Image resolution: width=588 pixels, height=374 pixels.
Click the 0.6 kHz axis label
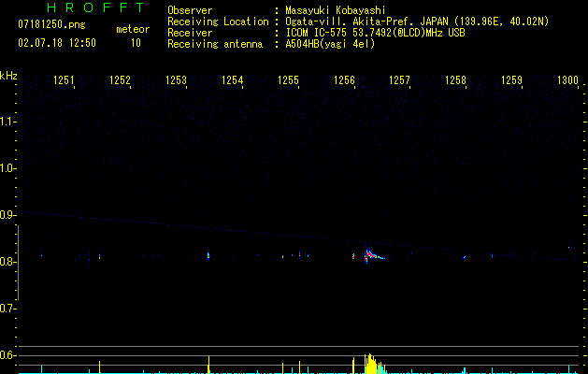coord(7,355)
